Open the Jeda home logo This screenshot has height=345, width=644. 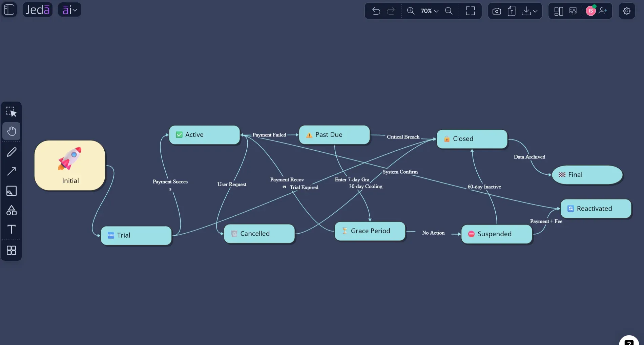38,9
